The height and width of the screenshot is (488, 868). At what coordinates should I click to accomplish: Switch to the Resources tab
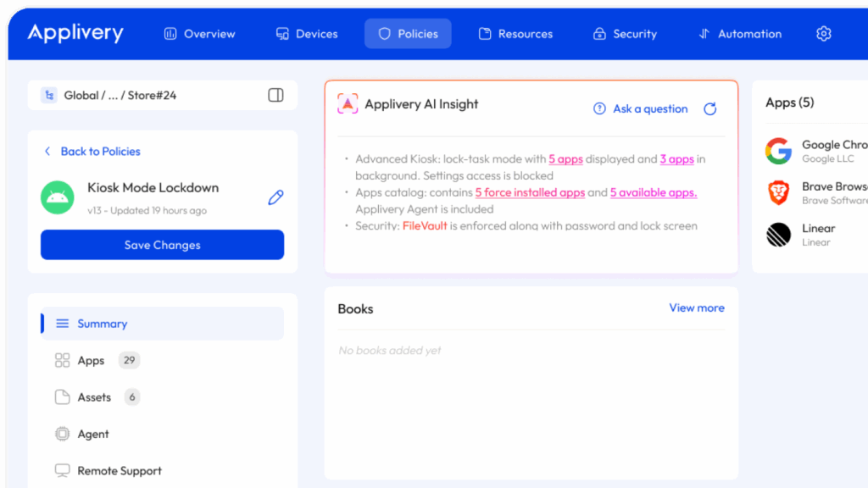(x=515, y=34)
